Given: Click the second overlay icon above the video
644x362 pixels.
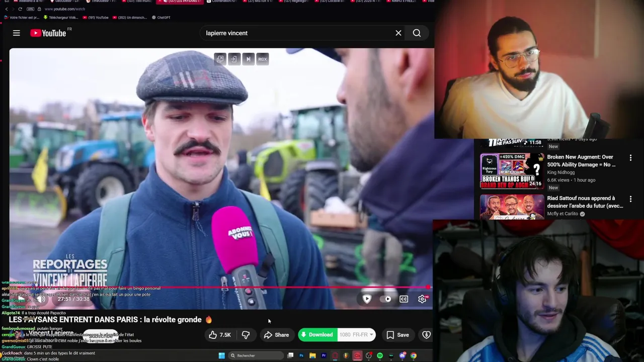Looking at the screenshot, I should (234, 59).
